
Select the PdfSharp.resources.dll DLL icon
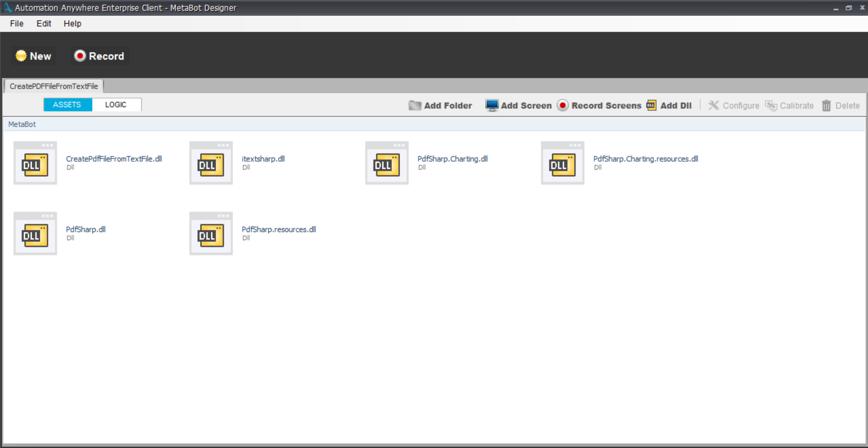click(x=211, y=234)
